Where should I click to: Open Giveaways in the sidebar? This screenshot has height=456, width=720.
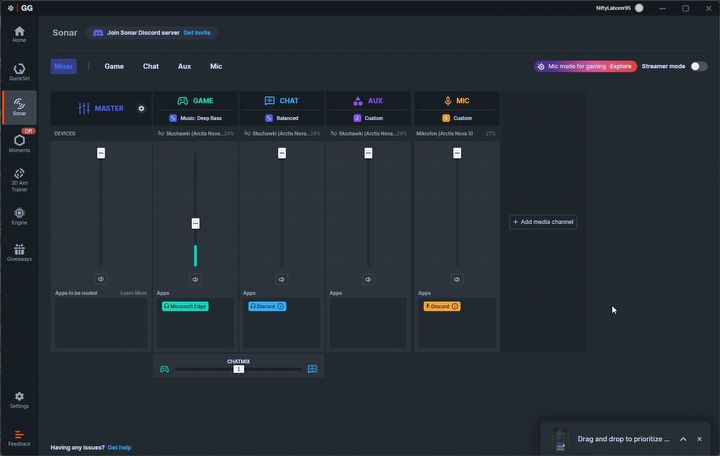pos(19,252)
